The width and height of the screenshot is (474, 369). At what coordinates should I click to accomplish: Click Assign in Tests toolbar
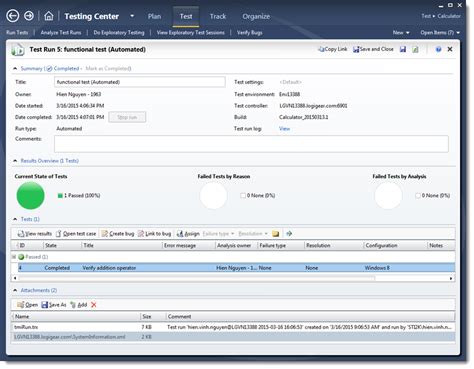point(188,234)
